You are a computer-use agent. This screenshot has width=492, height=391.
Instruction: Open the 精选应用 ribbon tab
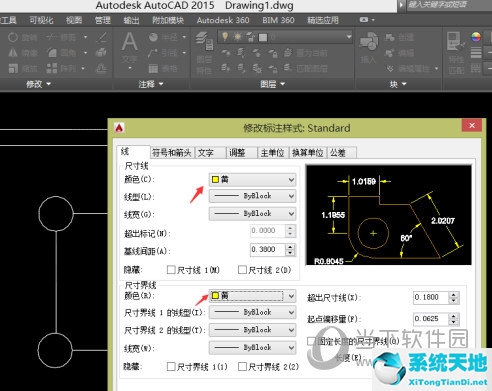[x=323, y=20]
